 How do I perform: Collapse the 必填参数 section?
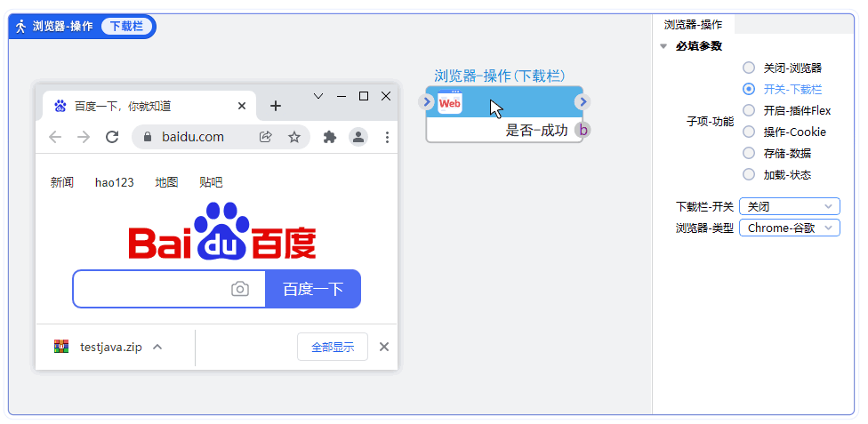click(x=663, y=46)
